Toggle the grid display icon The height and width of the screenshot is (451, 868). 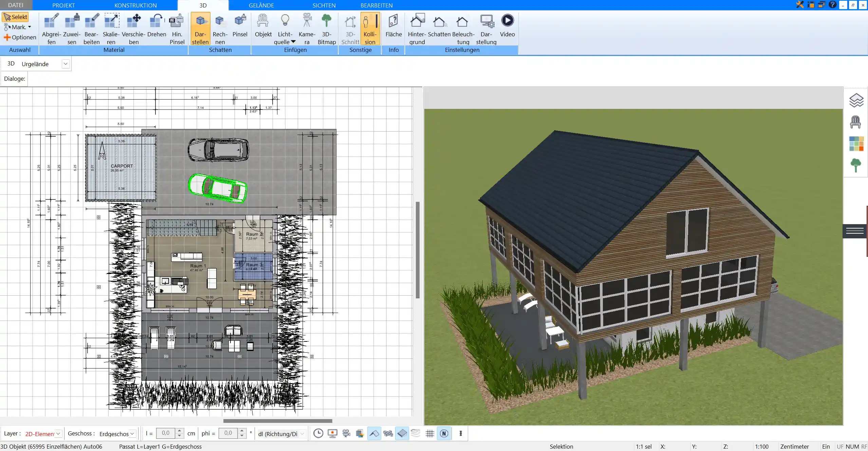[x=430, y=433]
